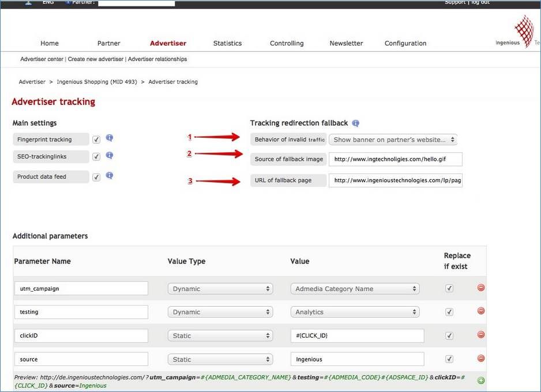Add a new parameter with green plus
The height and width of the screenshot is (392, 541).
click(x=480, y=380)
